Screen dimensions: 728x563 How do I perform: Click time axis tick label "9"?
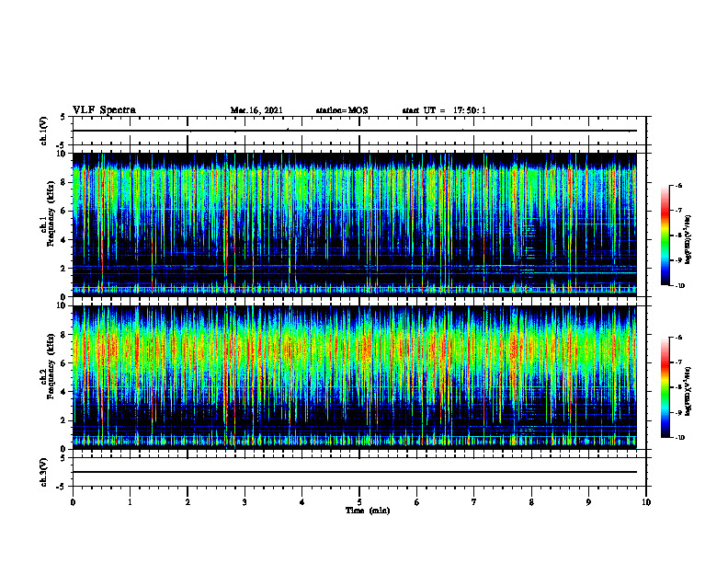tap(588, 502)
